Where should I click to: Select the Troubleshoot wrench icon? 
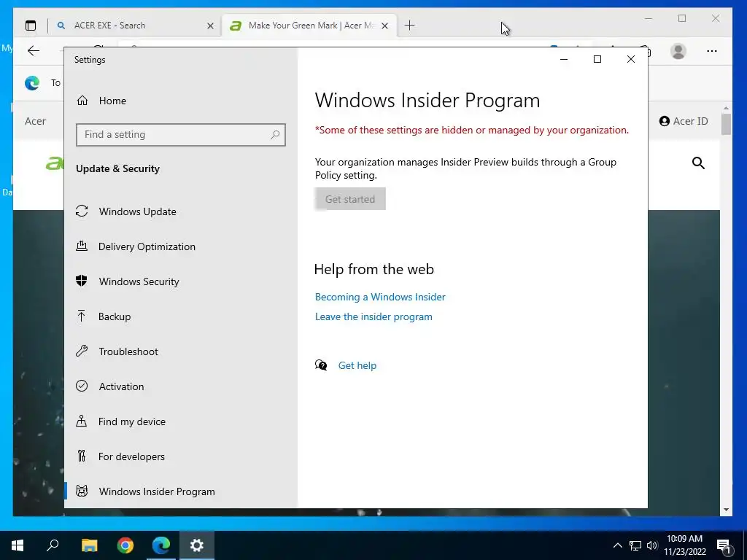tap(82, 351)
